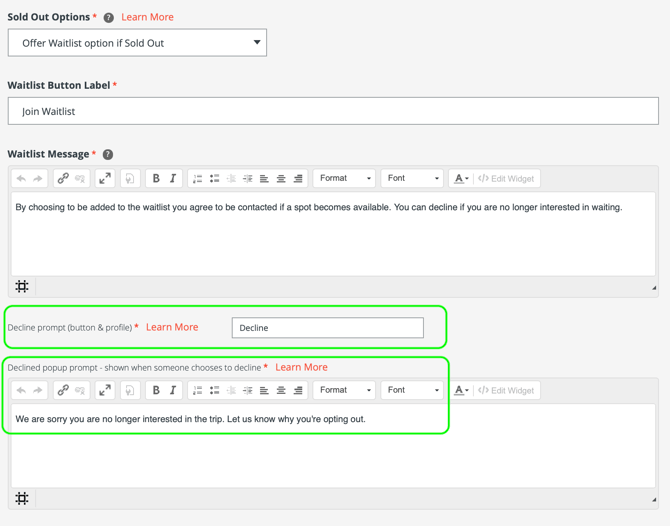Maximize the Waitlist Message editor
Viewport: 670px width, 526px height.
tap(105, 179)
